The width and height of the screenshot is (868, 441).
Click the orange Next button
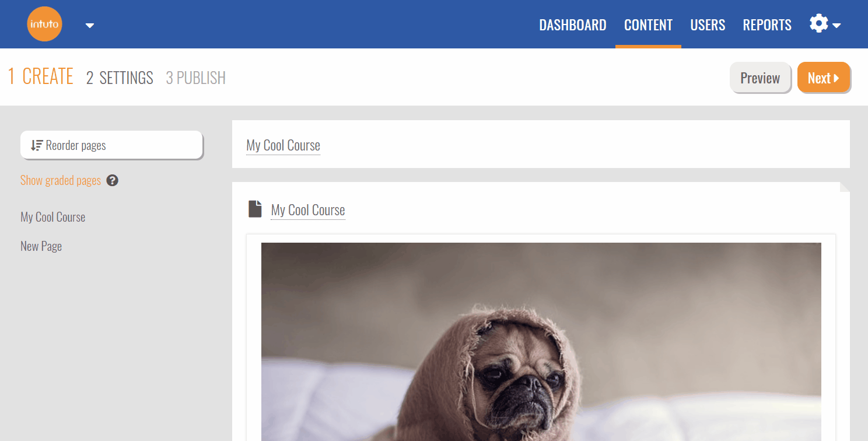tap(824, 78)
